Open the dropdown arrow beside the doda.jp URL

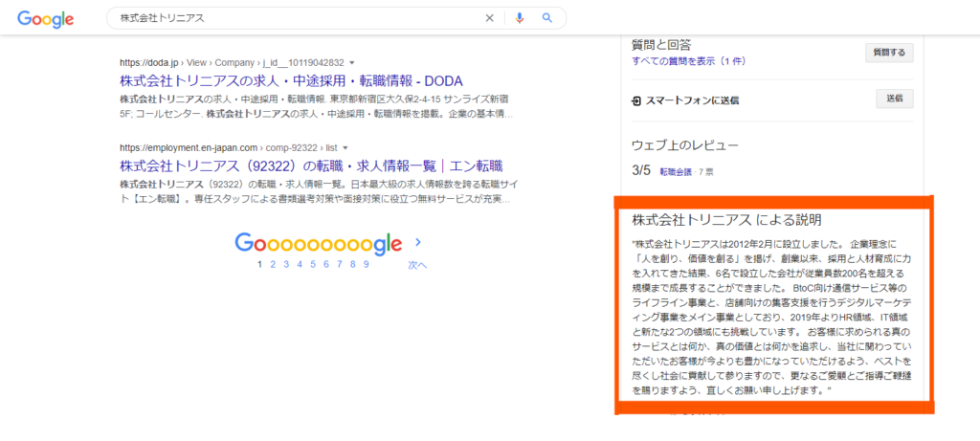pyautogui.click(x=352, y=62)
